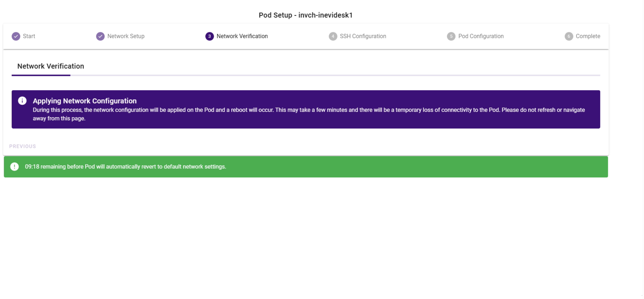Go to the Complete step
Image resolution: width=644 pixels, height=299 pixels.
[588, 36]
